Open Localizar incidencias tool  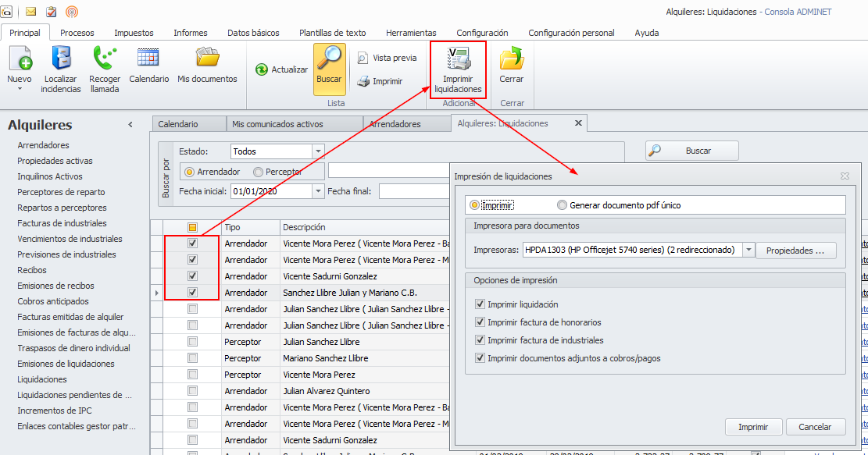click(x=61, y=60)
